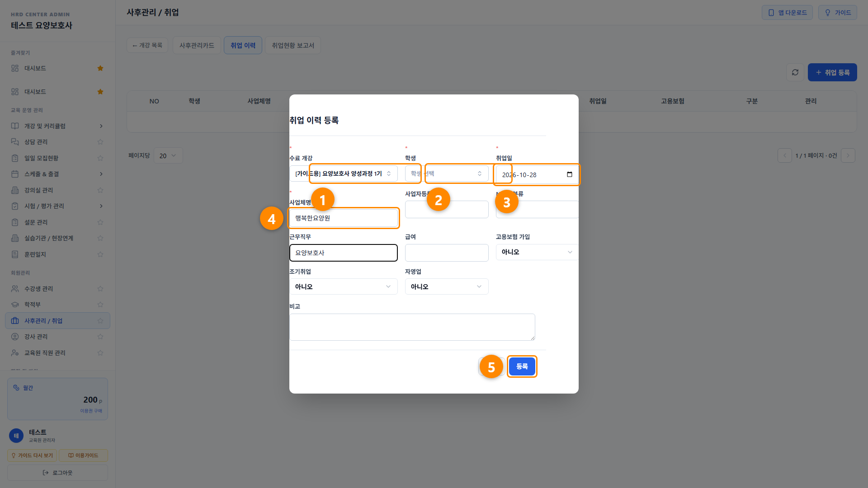This screenshot has height=488, width=868.
Task: Toggle favorite star for 수강생 관리
Action: (x=100, y=289)
